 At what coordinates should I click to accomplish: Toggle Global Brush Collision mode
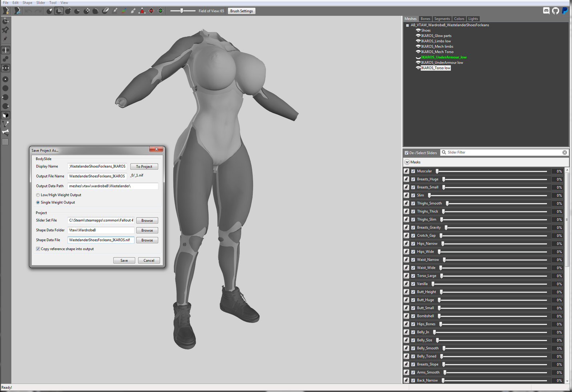click(5, 68)
